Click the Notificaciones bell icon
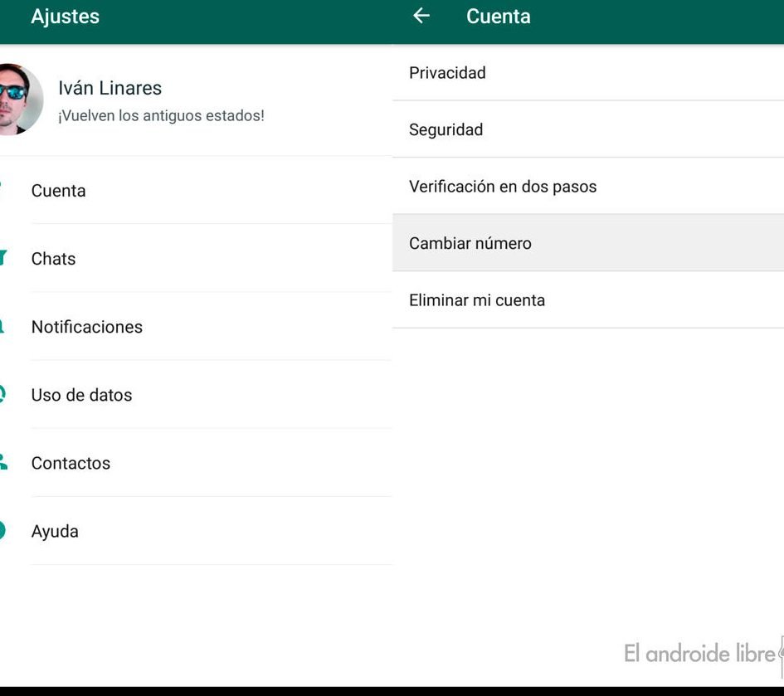This screenshot has width=784, height=696. (2, 326)
